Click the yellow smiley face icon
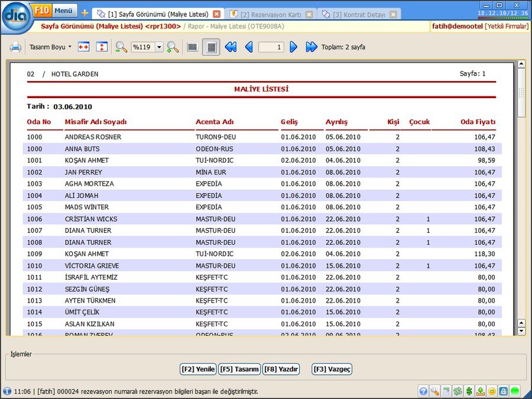This screenshot has height=399, width=532. pyautogui.click(x=492, y=391)
